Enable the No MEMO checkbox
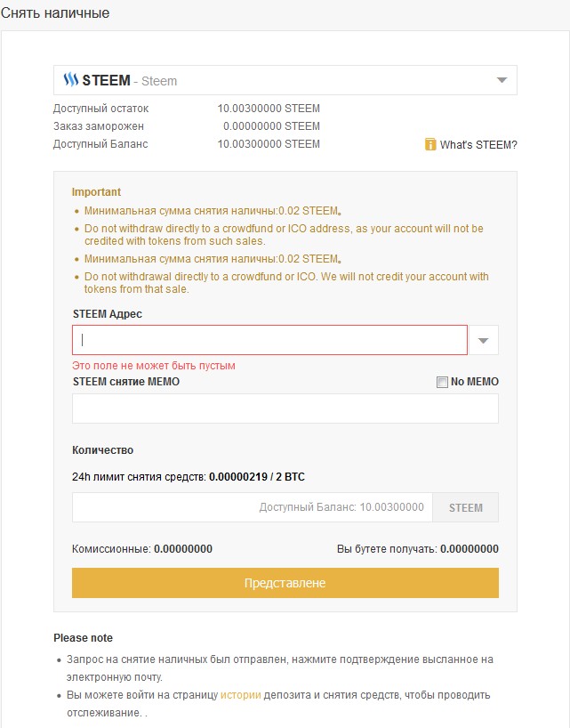This screenshot has width=570, height=728. (442, 382)
